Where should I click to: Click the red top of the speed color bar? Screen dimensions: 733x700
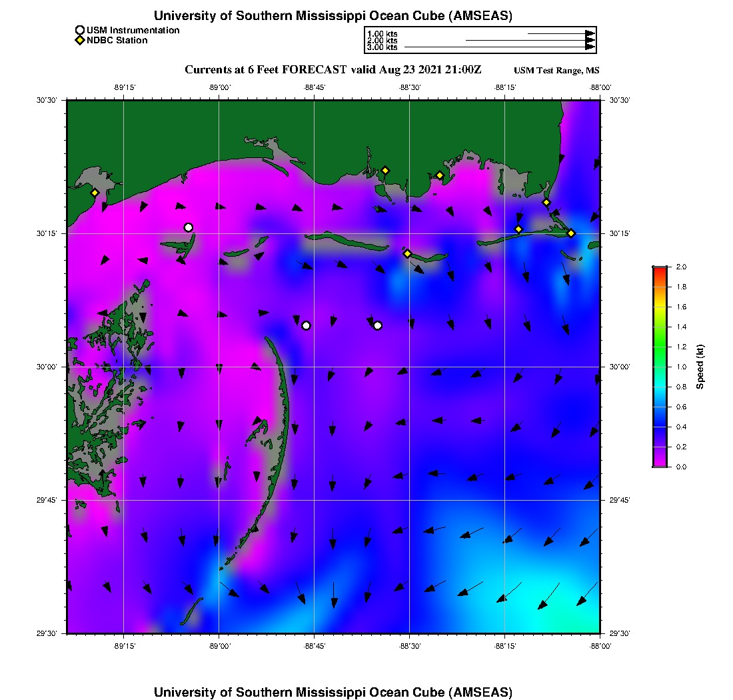[x=660, y=269]
